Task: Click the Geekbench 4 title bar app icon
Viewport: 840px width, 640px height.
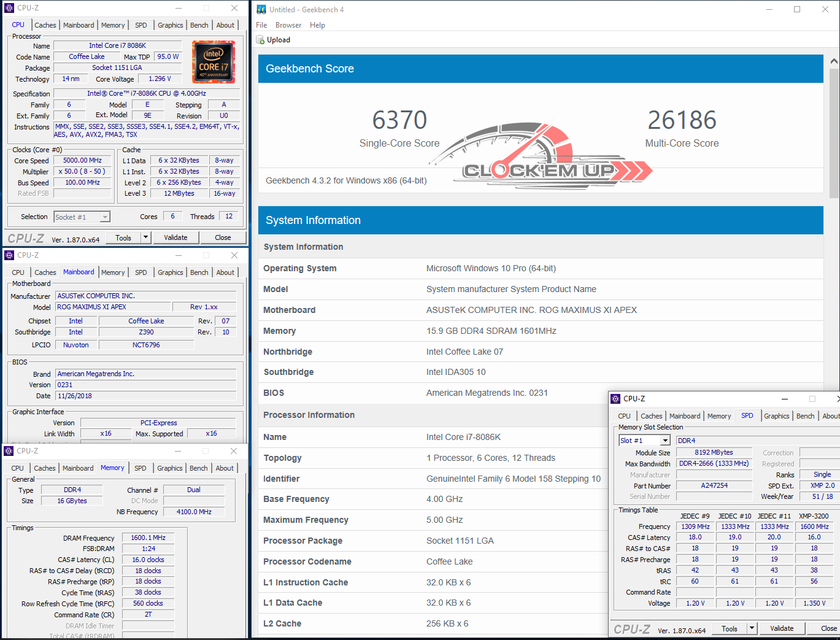Action: (x=261, y=9)
